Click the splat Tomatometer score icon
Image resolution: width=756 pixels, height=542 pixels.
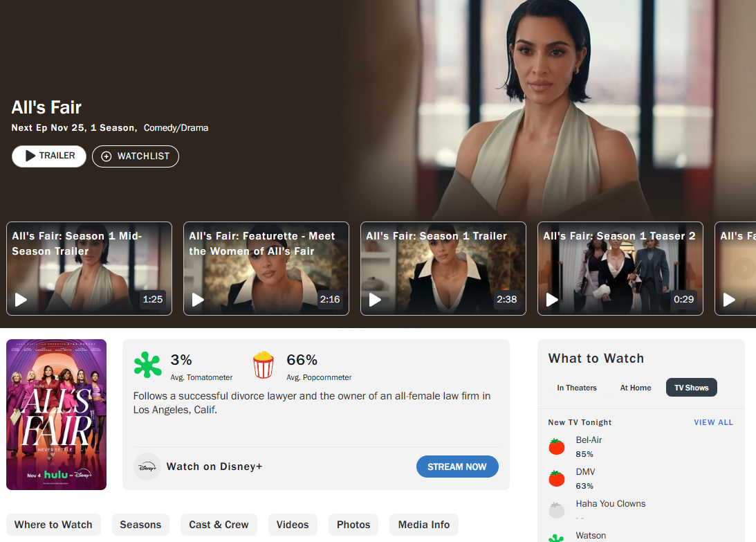point(147,365)
